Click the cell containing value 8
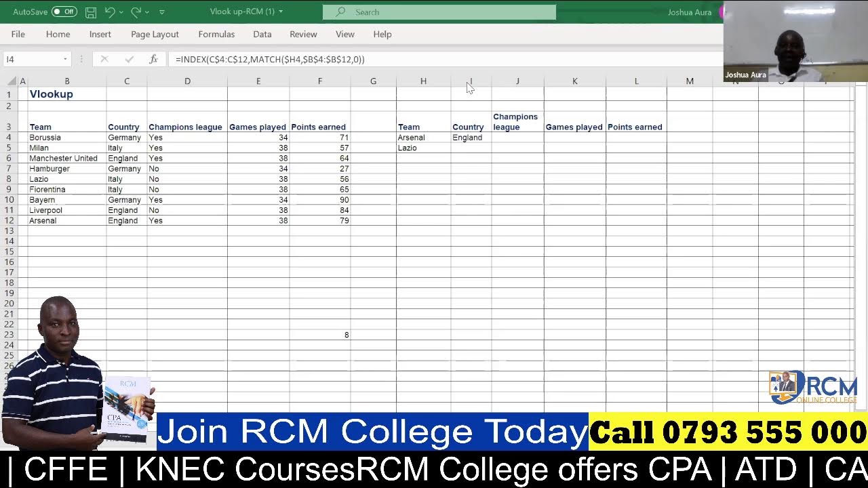Screen dimensions: 868x488 click(x=319, y=335)
